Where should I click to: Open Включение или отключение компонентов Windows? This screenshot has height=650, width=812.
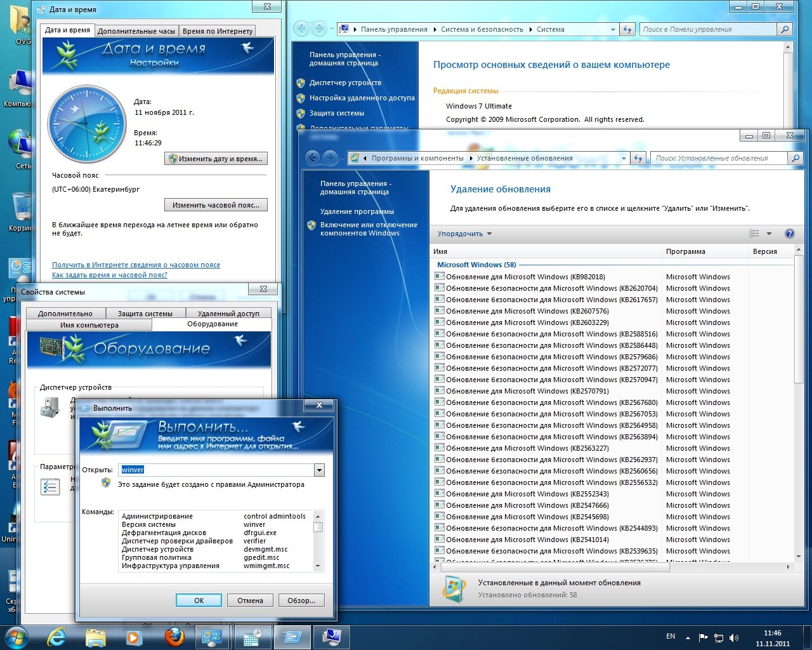[368, 229]
